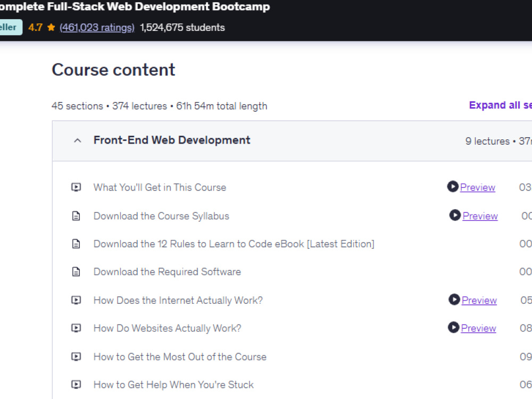
Task: Click video icon for What You'll Get in This Course
Action: 76,187
